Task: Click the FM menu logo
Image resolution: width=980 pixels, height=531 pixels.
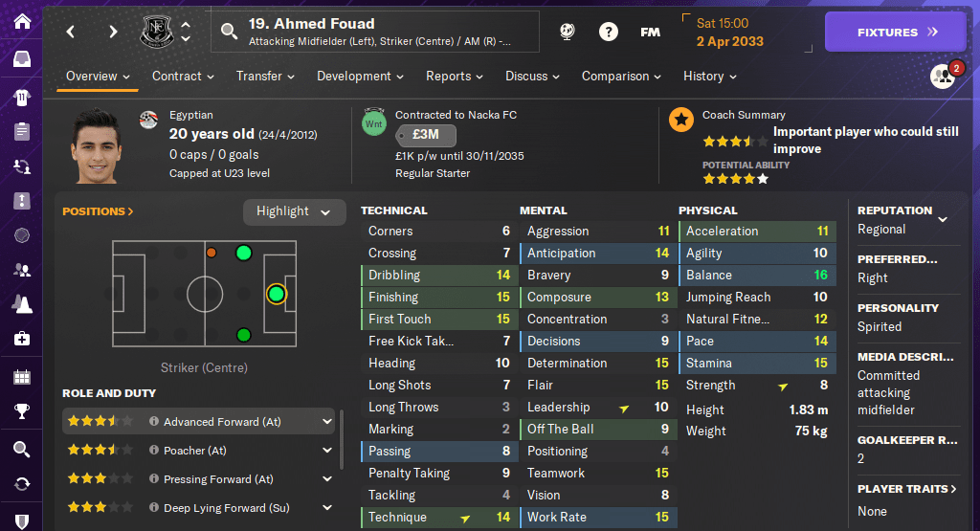Action: pyautogui.click(x=650, y=32)
